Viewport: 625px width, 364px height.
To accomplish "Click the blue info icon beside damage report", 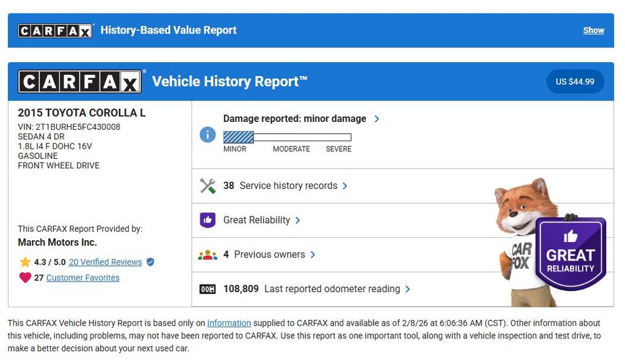I will click(x=208, y=135).
